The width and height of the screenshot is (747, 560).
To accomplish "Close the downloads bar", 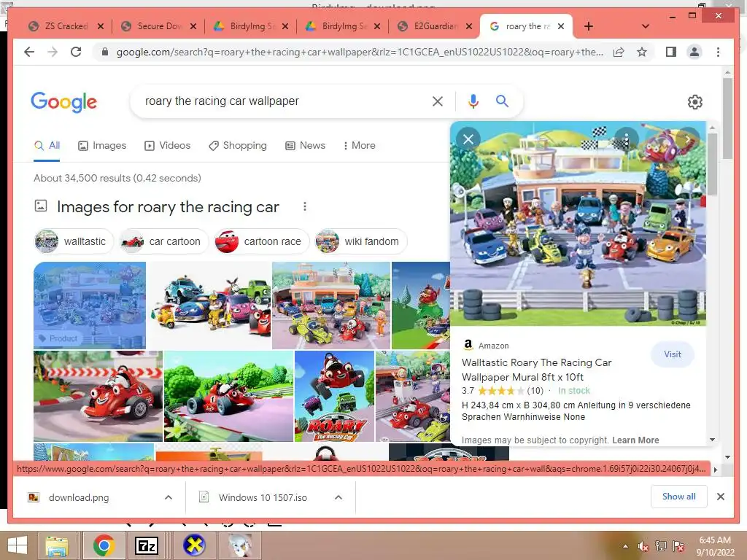I will tap(720, 497).
